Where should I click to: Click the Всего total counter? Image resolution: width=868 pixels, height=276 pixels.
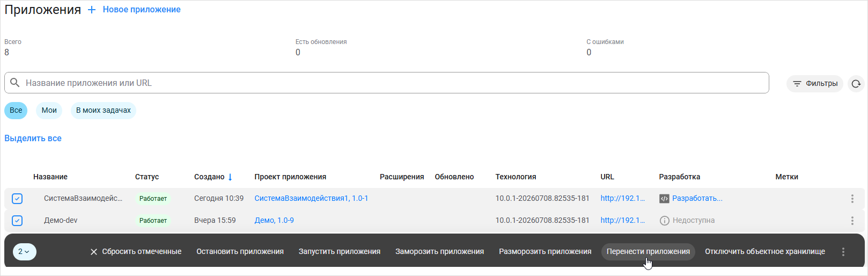coord(13,47)
